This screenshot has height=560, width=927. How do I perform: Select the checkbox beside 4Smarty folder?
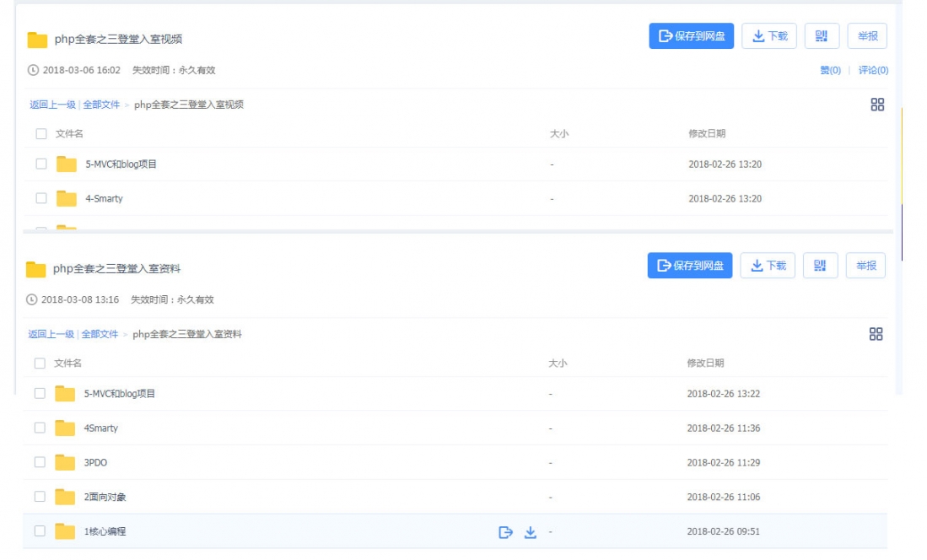tap(40, 428)
